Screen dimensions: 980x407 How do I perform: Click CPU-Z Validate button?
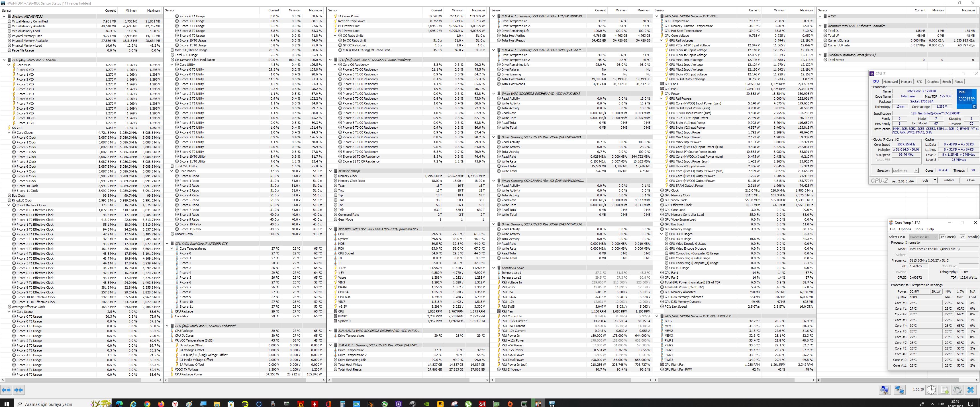(x=949, y=180)
